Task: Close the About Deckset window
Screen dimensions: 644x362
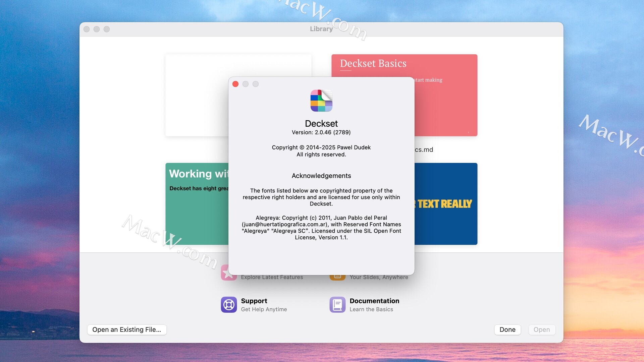Action: pos(235,84)
